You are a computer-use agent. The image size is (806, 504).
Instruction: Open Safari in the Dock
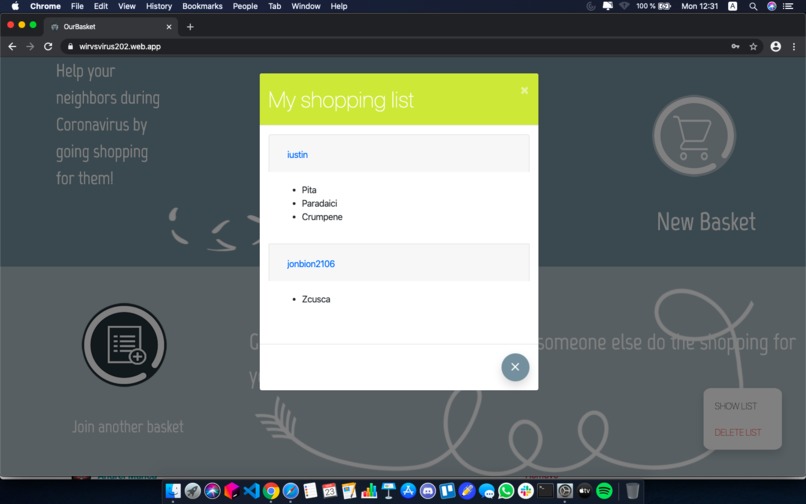(x=290, y=491)
